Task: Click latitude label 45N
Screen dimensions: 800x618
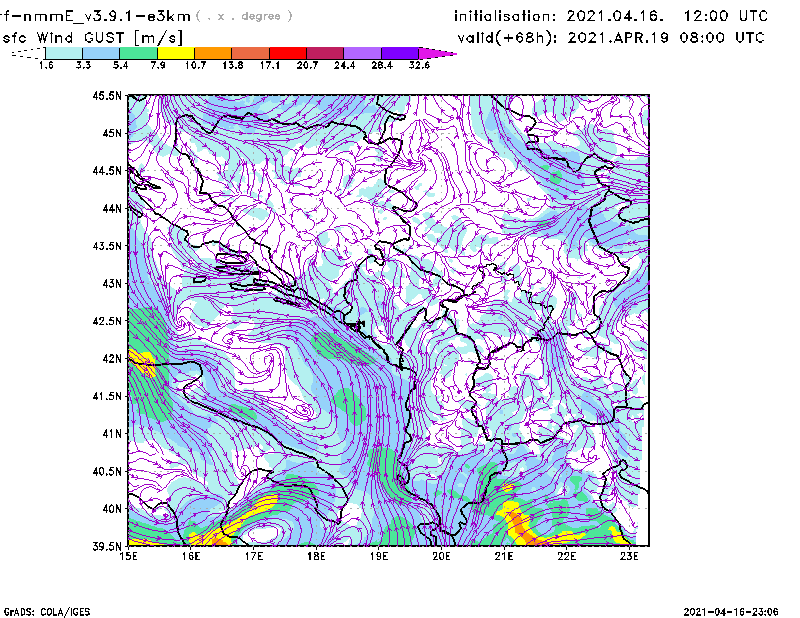Action: (x=112, y=133)
